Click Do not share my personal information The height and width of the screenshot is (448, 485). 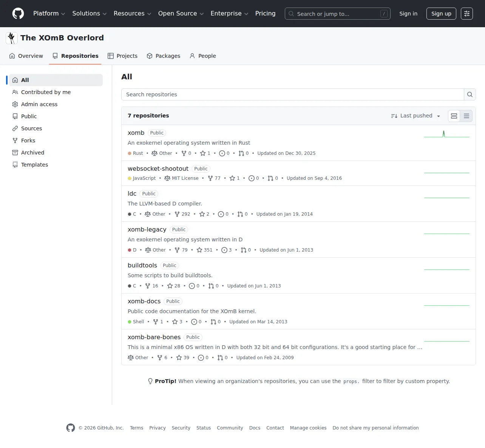click(x=375, y=428)
